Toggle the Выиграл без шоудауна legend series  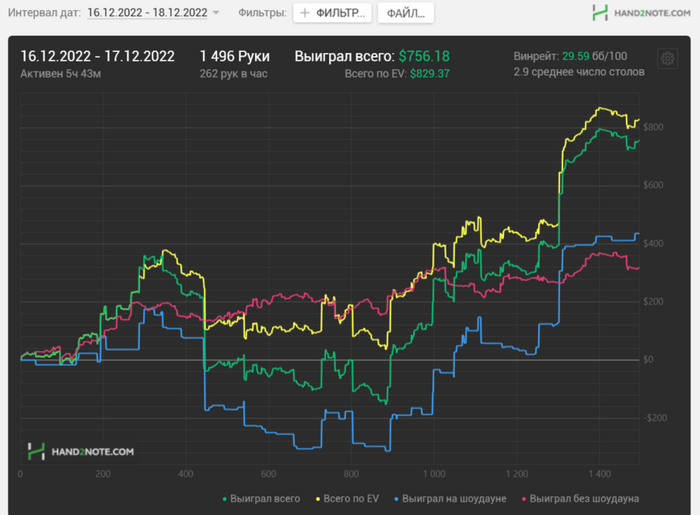coord(580,498)
